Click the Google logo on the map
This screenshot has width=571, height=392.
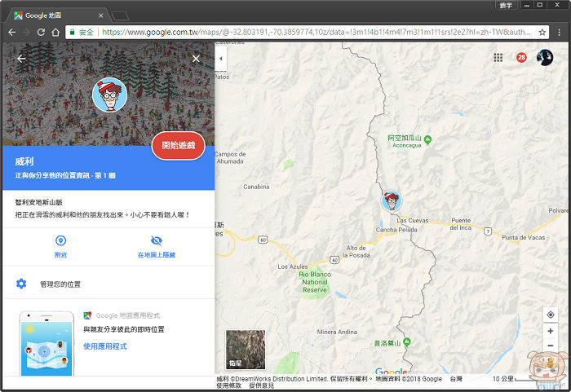[x=391, y=372]
